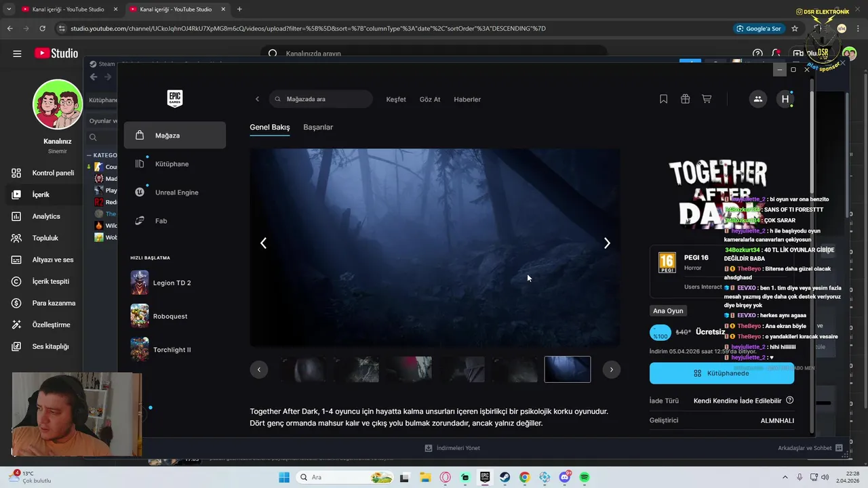Open Topluluk in YouTube Studio sidebar

point(43,238)
